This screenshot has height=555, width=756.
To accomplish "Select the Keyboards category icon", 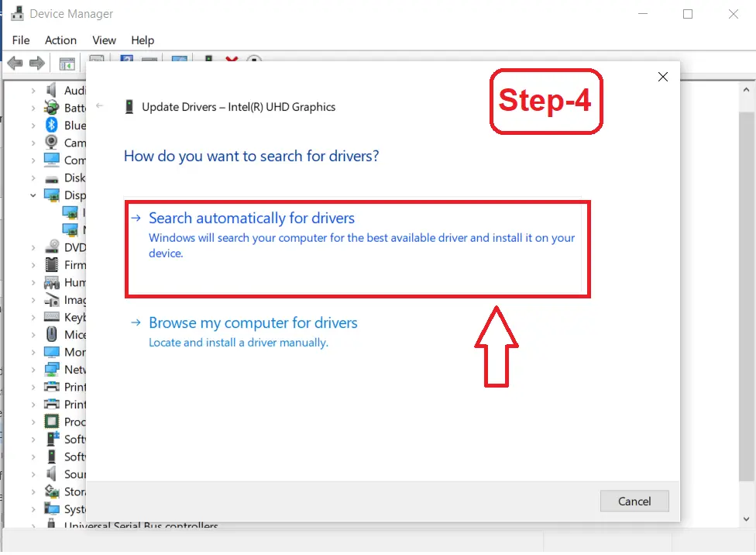I will point(51,317).
